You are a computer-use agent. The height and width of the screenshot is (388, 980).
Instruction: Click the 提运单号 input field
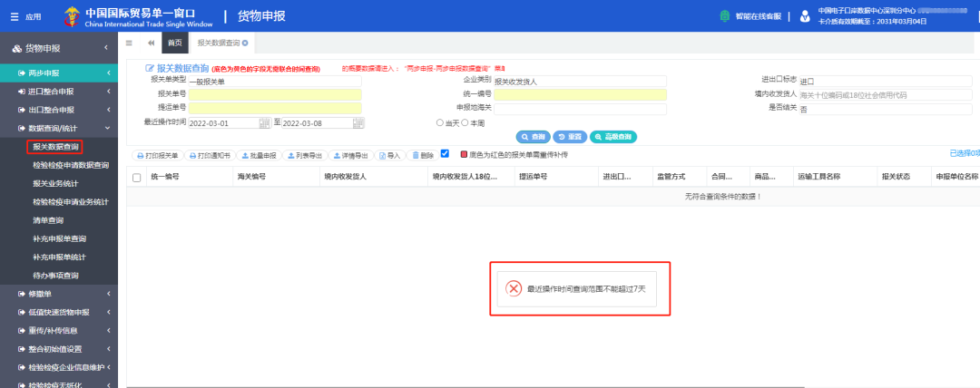click(275, 109)
